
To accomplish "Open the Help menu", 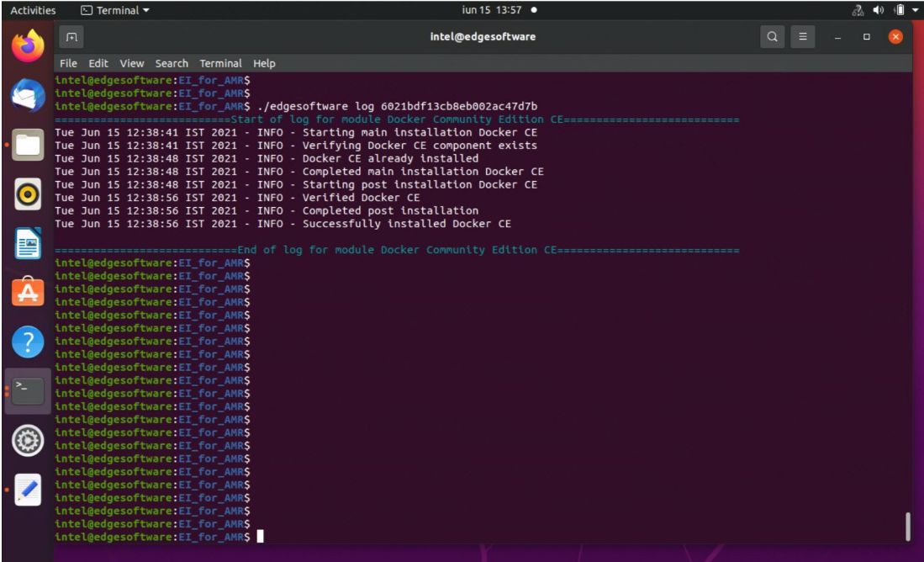I will (264, 63).
